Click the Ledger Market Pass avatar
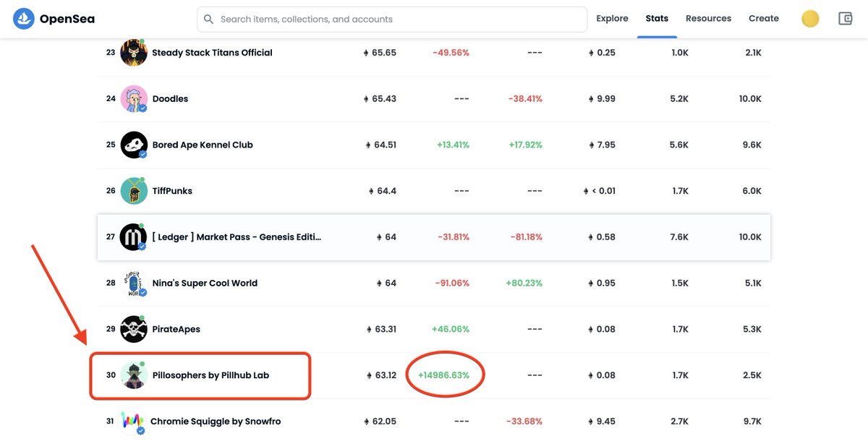 [x=134, y=237]
